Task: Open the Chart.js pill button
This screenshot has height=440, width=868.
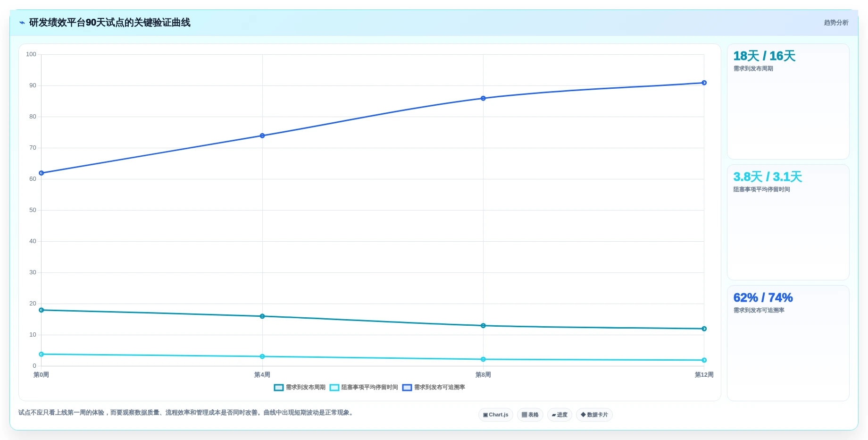Action: click(x=496, y=415)
